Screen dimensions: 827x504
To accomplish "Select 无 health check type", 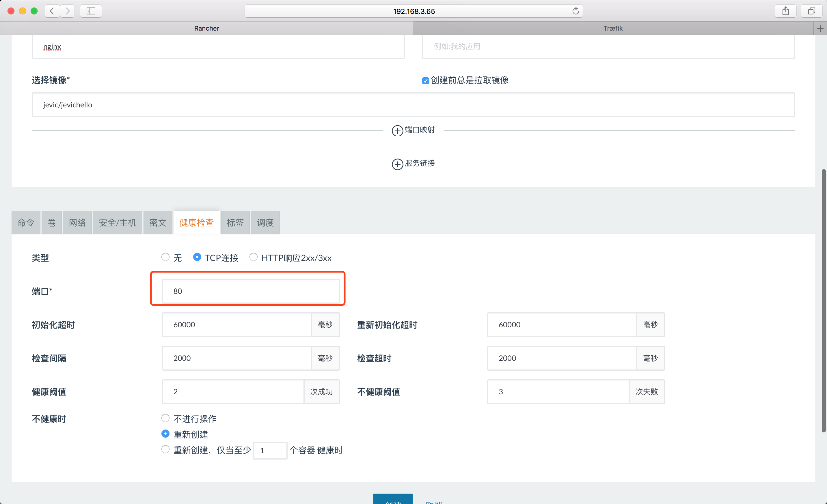I will click(165, 257).
